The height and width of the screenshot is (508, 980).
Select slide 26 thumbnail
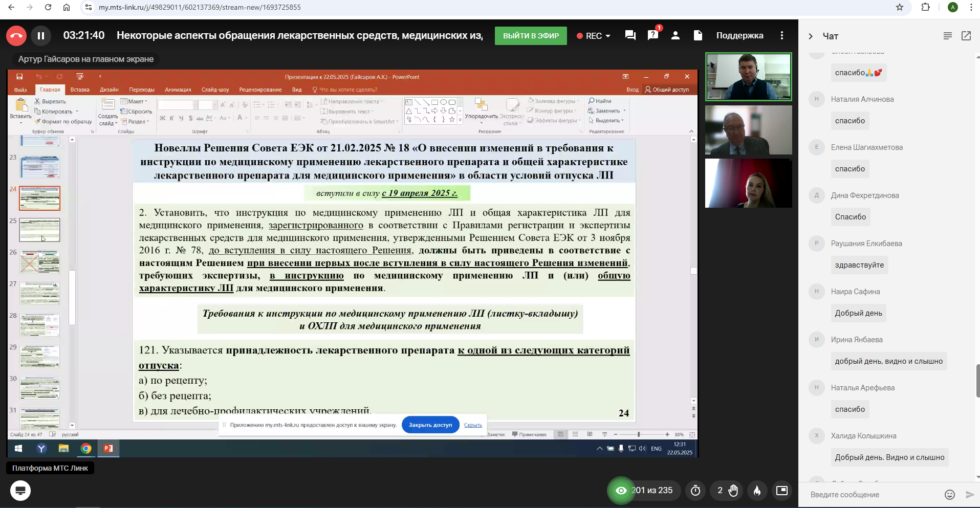pyautogui.click(x=39, y=262)
